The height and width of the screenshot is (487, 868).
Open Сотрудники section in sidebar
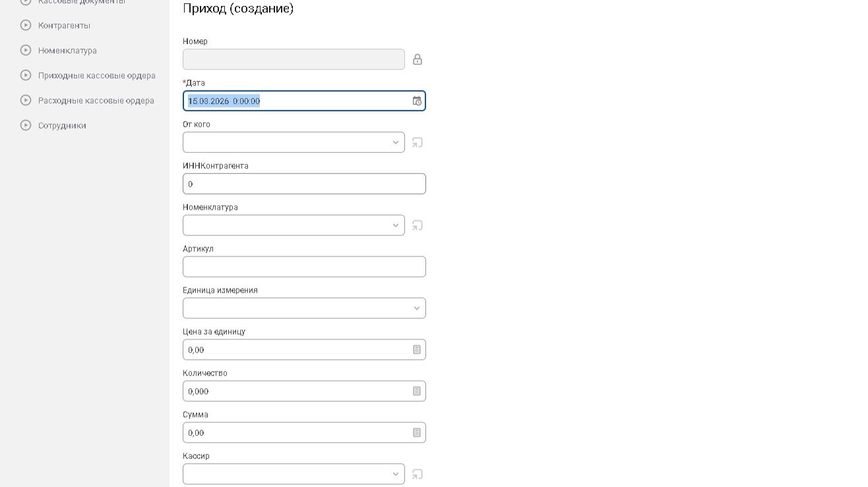pyautogui.click(x=62, y=126)
